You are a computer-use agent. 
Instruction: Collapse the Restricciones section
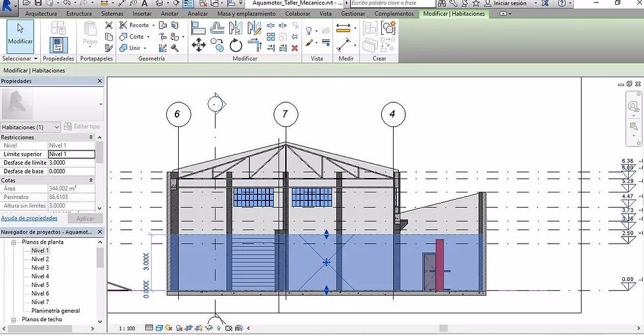(91, 137)
